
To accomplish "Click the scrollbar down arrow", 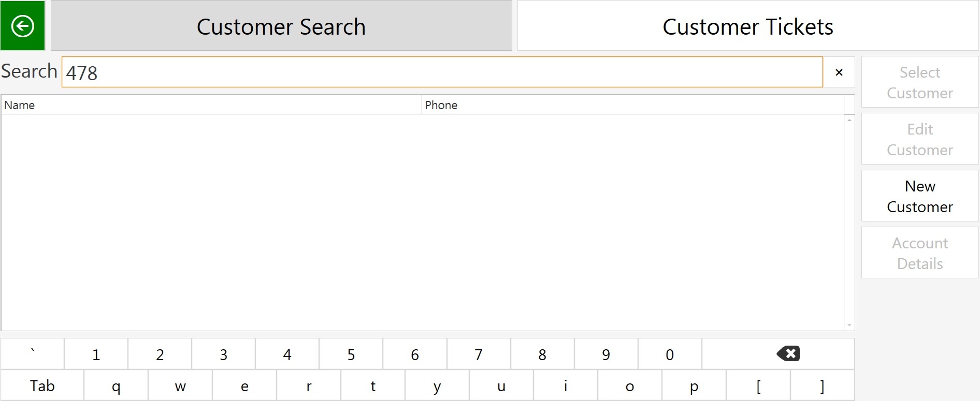I will click(x=849, y=325).
